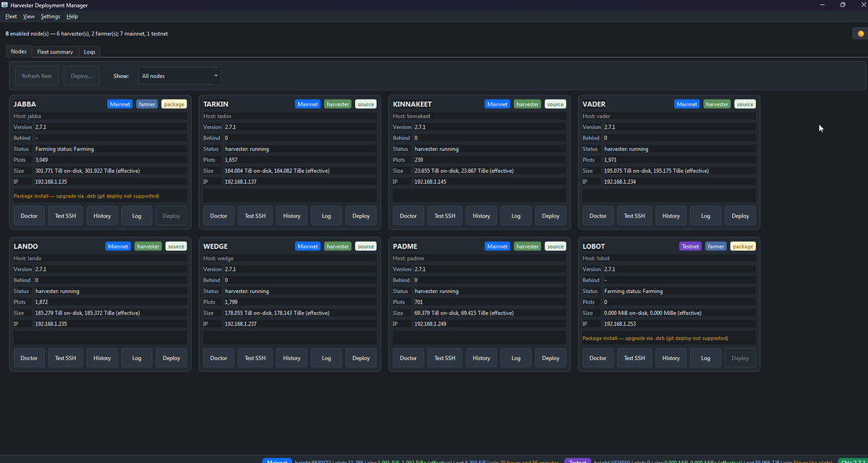Open the View menu
This screenshot has width=868, height=463.
point(29,16)
